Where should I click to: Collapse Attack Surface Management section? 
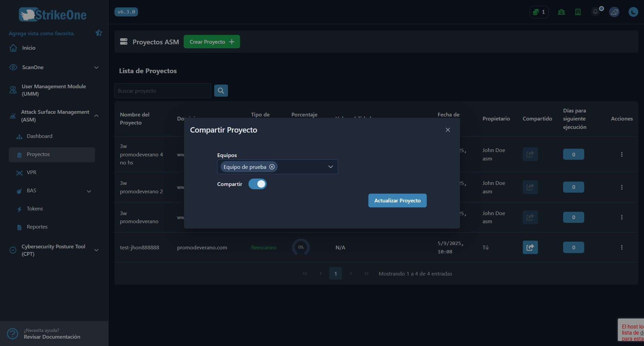click(96, 116)
